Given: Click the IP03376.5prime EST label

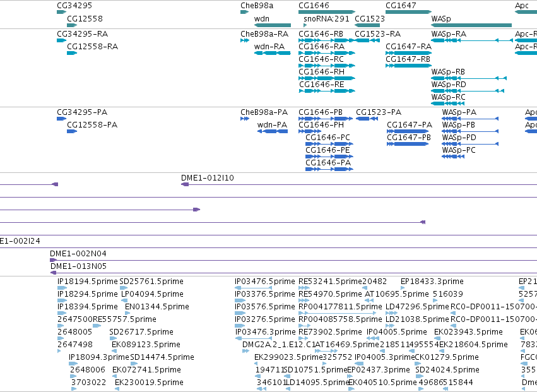Looking at the screenshot, I should tap(265, 294).
